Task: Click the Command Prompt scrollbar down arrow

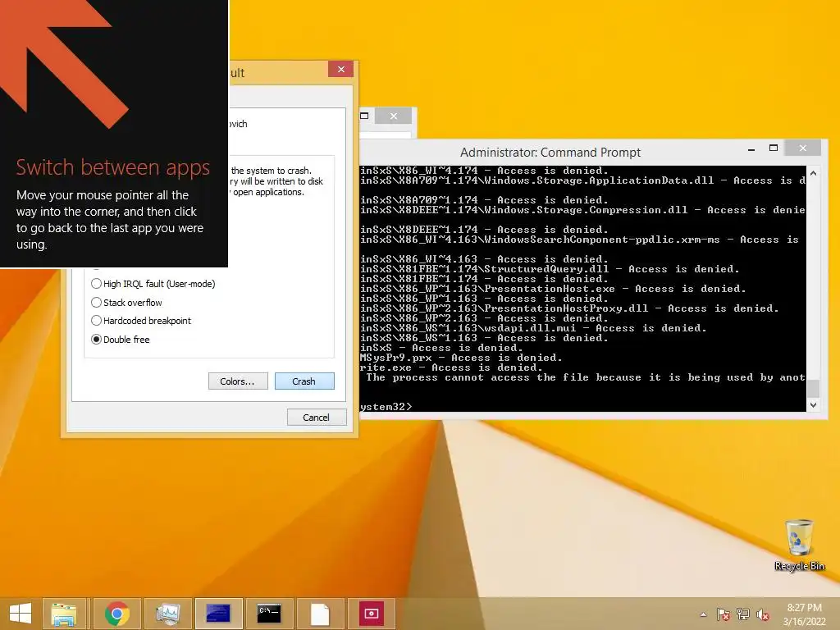Action: point(813,405)
